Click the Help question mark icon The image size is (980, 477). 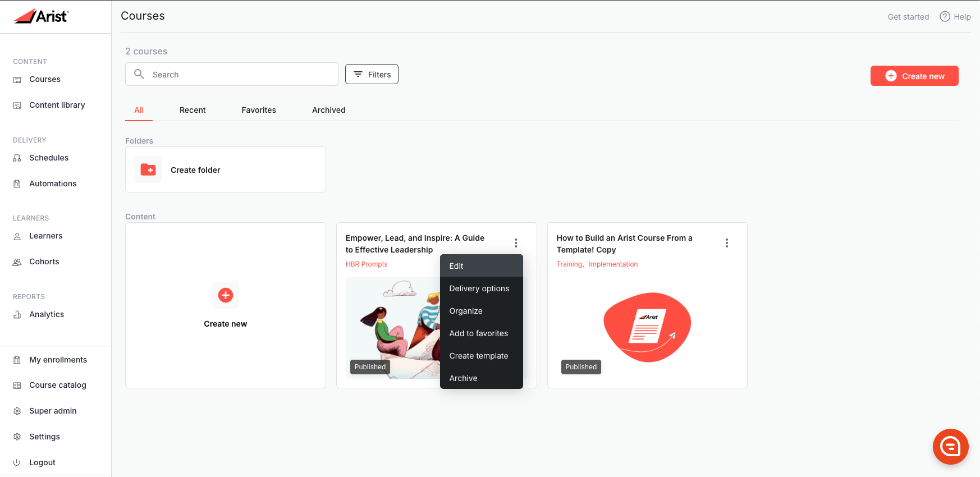(945, 16)
